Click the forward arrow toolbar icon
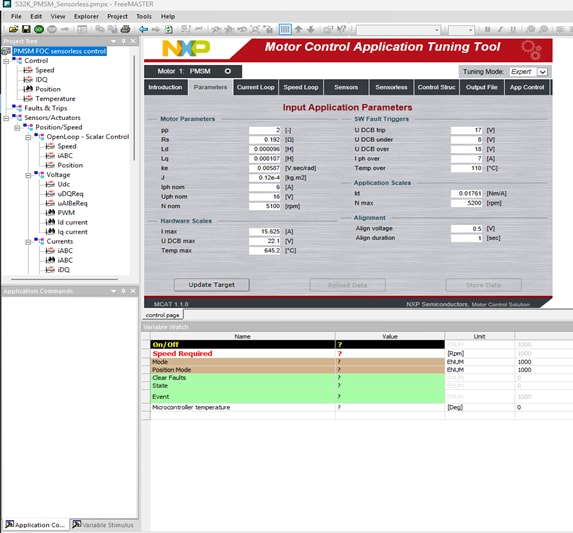Image resolution: width=573 pixels, height=533 pixels. point(156,29)
